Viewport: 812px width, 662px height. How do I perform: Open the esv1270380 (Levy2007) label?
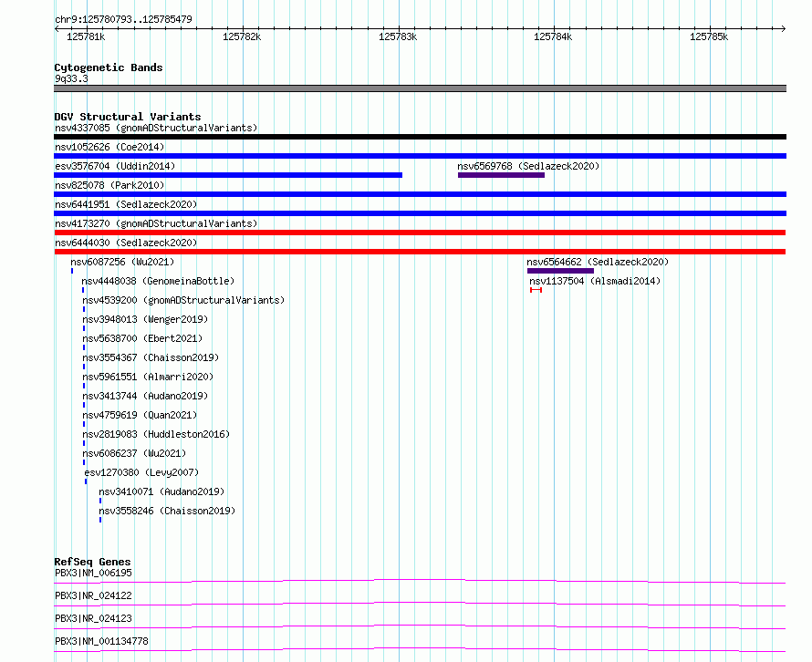click(141, 472)
